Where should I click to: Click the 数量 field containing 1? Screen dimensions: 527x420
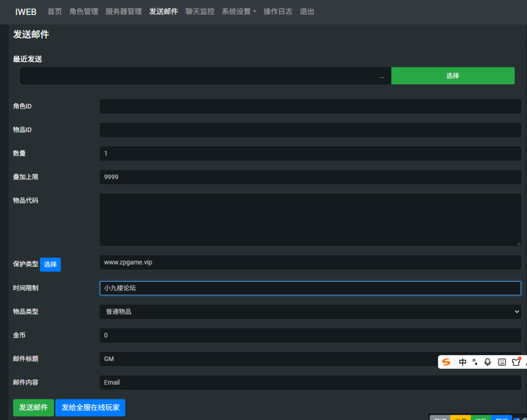coord(310,153)
